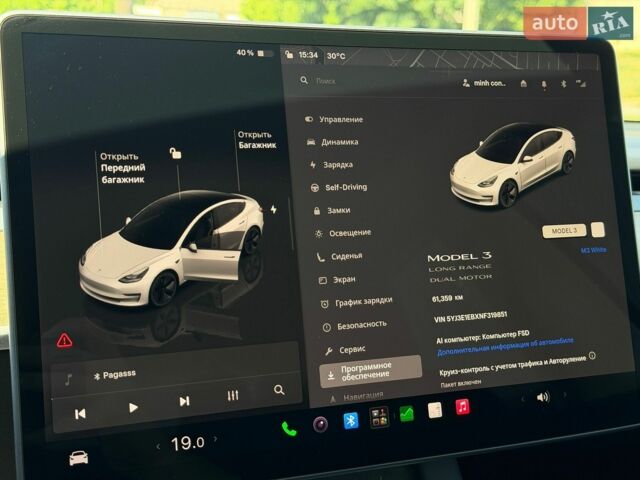The image size is (640, 480).
Task: Tap the MODEL 3 name button
Action: click(564, 231)
